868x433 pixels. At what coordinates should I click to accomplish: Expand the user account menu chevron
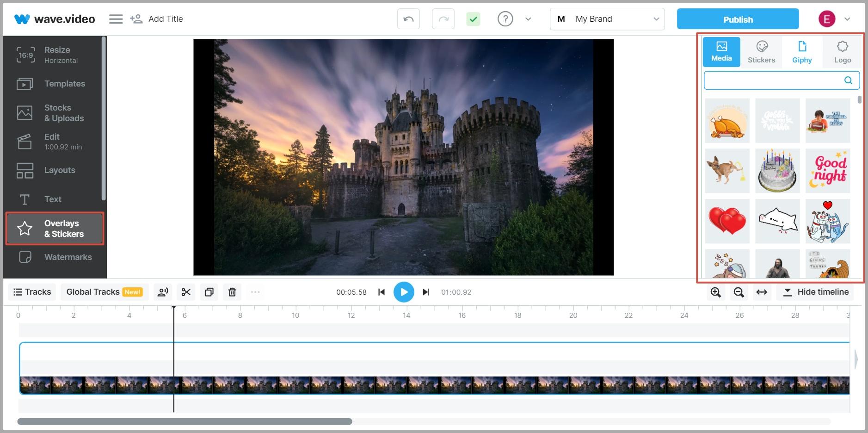[x=847, y=19]
